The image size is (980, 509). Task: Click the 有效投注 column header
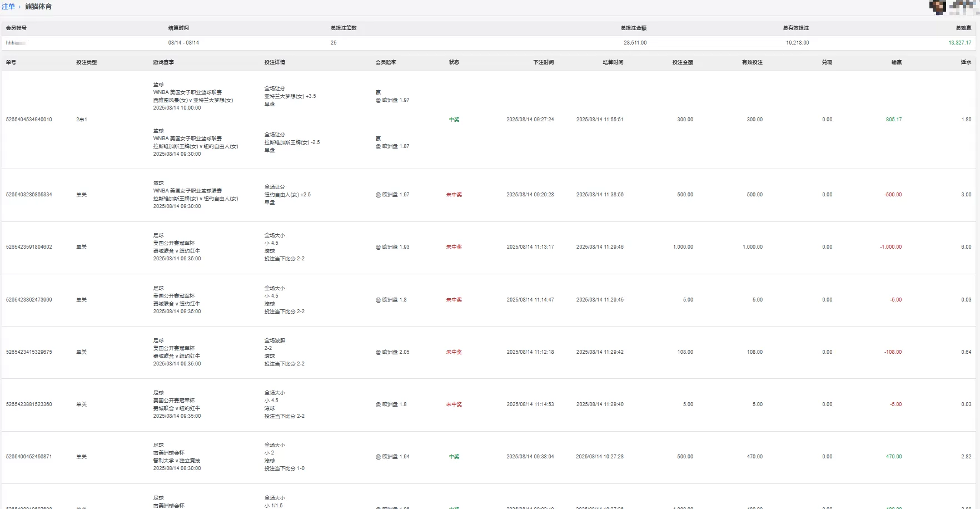coord(752,62)
